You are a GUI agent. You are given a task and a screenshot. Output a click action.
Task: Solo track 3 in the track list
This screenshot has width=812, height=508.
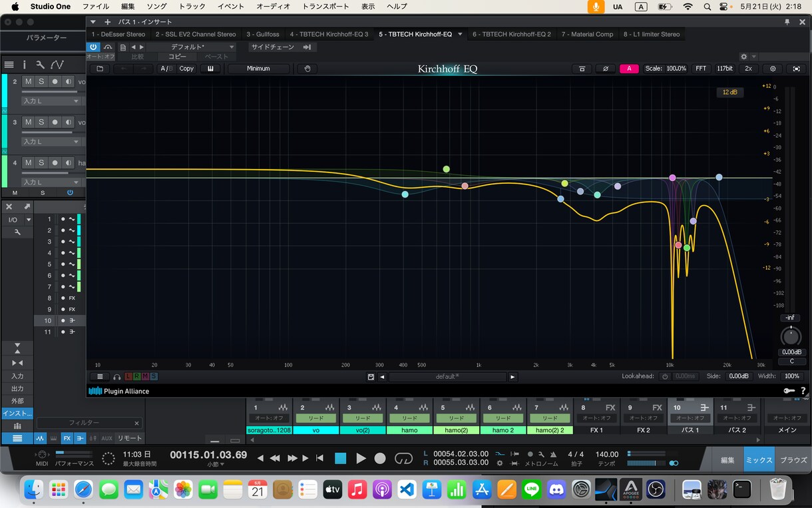(x=41, y=122)
